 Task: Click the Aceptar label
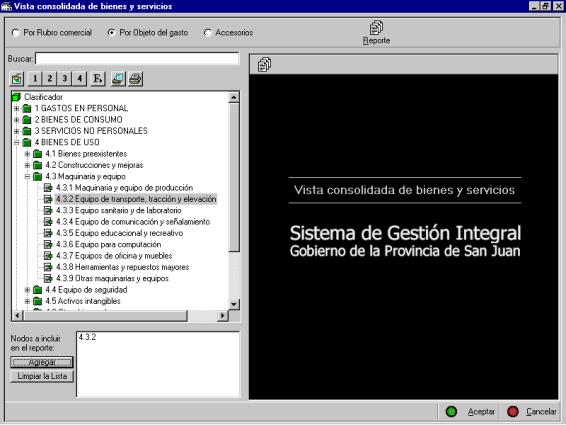pos(481,412)
